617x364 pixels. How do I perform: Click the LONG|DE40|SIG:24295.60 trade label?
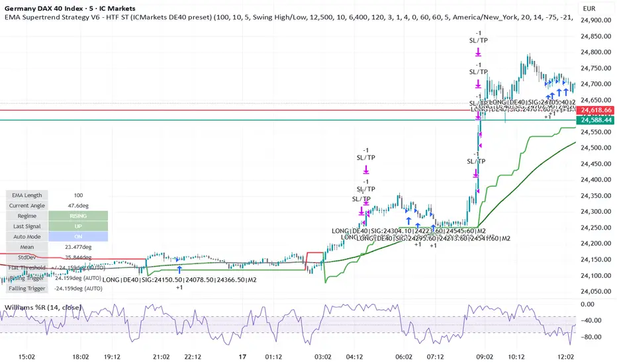[433, 238]
